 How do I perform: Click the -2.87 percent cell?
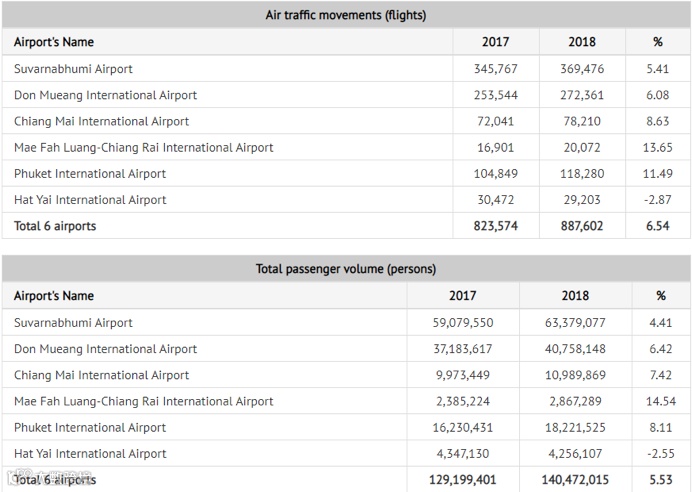click(x=657, y=199)
